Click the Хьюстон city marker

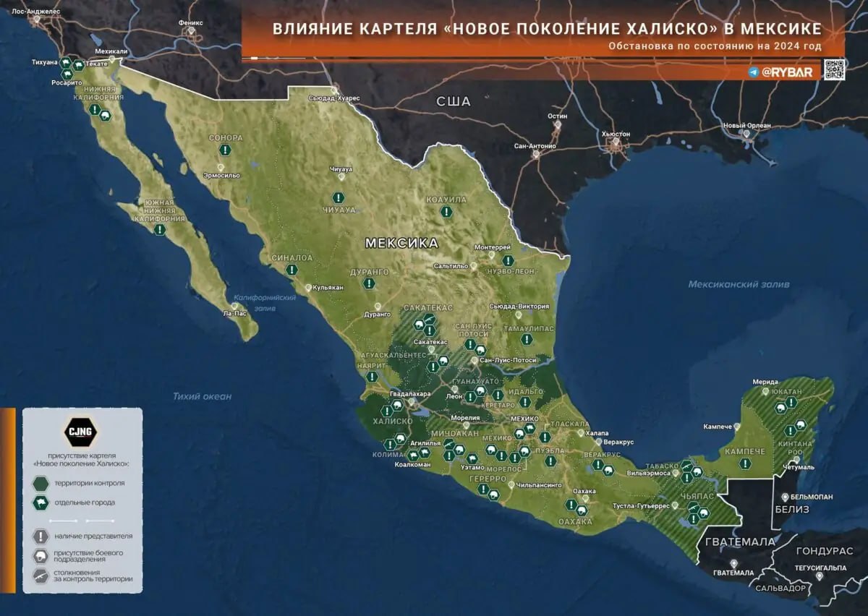[x=616, y=143]
